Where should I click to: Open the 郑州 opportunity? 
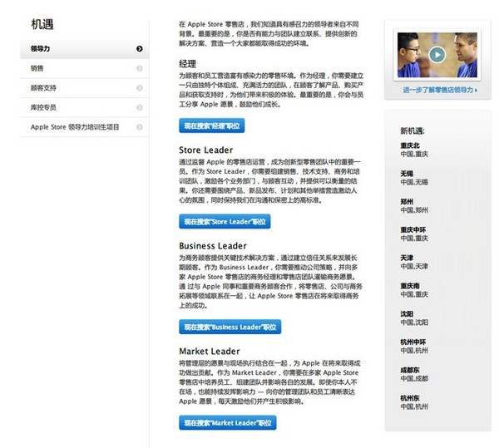[407, 202]
